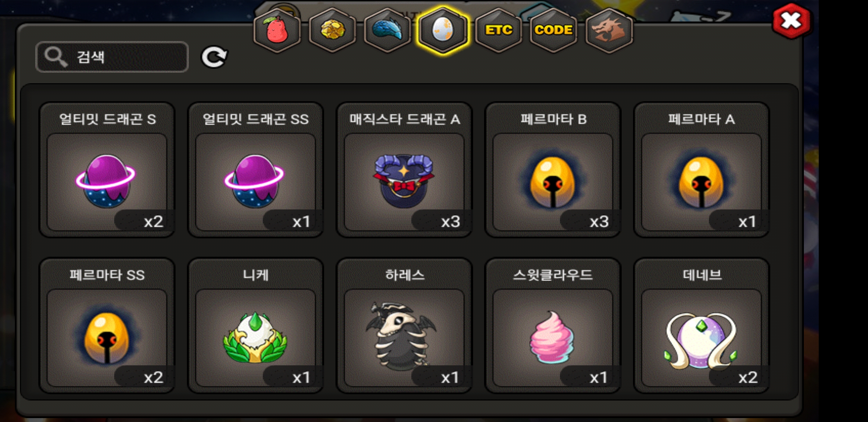The height and width of the screenshot is (422, 868).
Task: Select the 얼티밋 드래곤 SS egg
Action: point(256,170)
